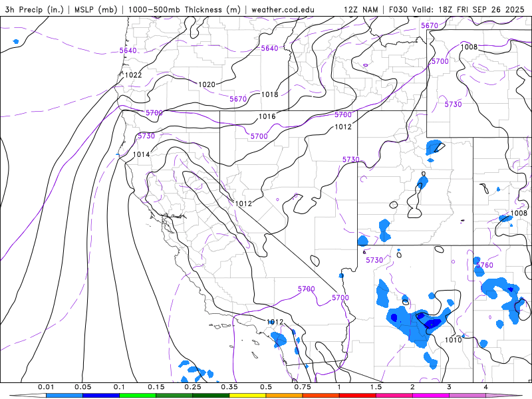The image size is (532, 399).
Task: Select the dark green 0.25–0.35 legend swatch
Action: [x=211, y=395]
